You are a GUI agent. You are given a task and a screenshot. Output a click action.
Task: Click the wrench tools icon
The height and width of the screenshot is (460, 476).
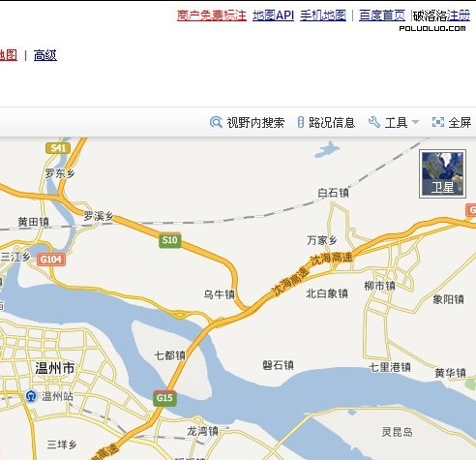tap(374, 122)
